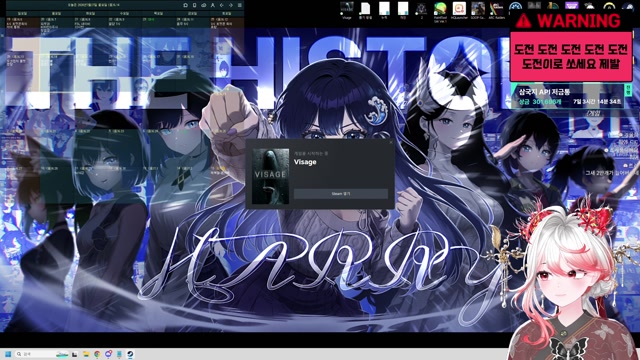Open the PaintTool SAI desktop shortcut
This screenshot has height=360, width=640.
point(440,11)
